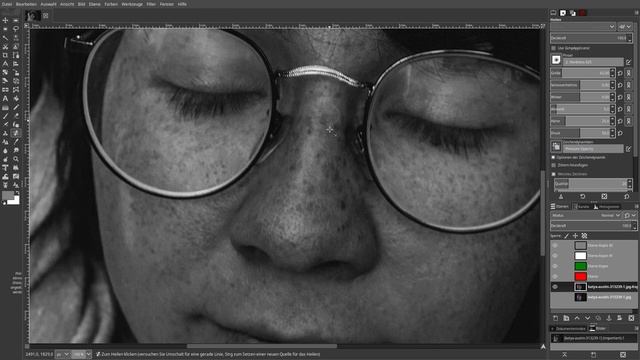
Task: Select the Heal tool in toolbox
Action: click(16, 133)
